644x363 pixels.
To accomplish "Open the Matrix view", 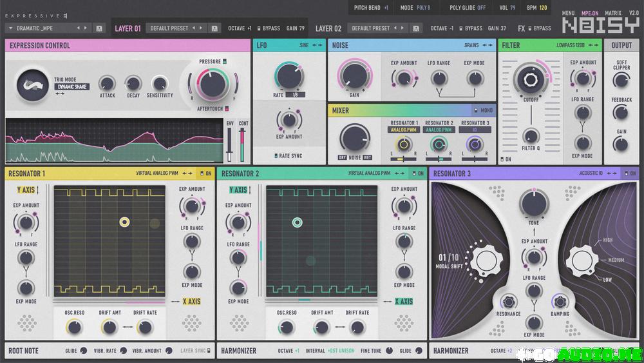I will [x=613, y=13].
